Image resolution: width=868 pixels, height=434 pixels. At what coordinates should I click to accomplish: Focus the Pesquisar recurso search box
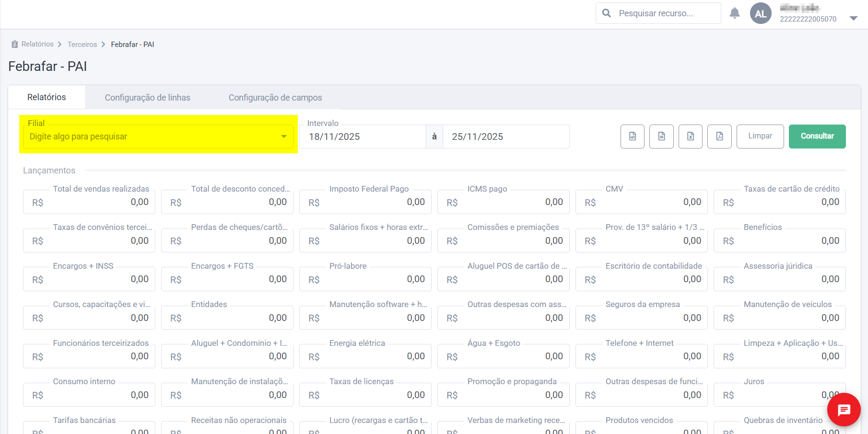658,13
